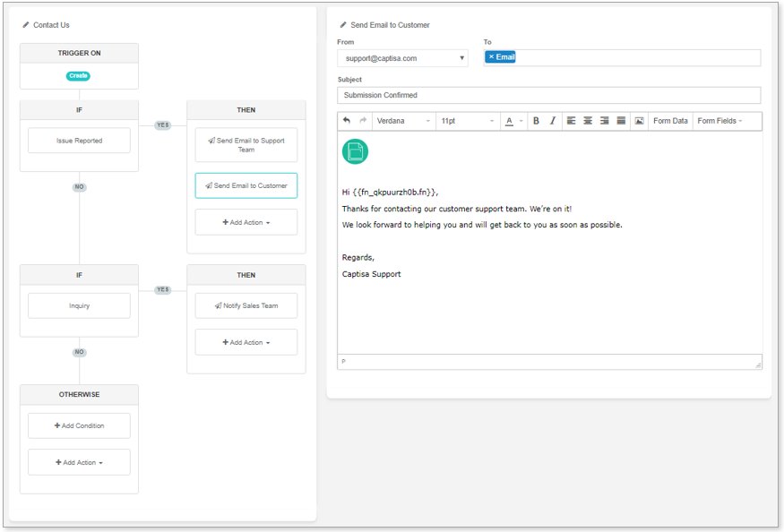Image resolution: width=784 pixels, height=532 pixels.
Task: Click the 'Captisa Support' signature line
Action: [x=372, y=274]
